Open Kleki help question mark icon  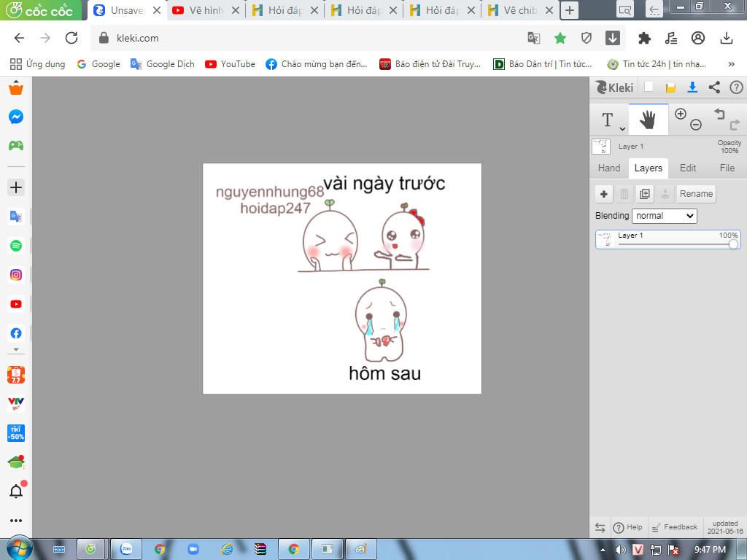[736, 87]
